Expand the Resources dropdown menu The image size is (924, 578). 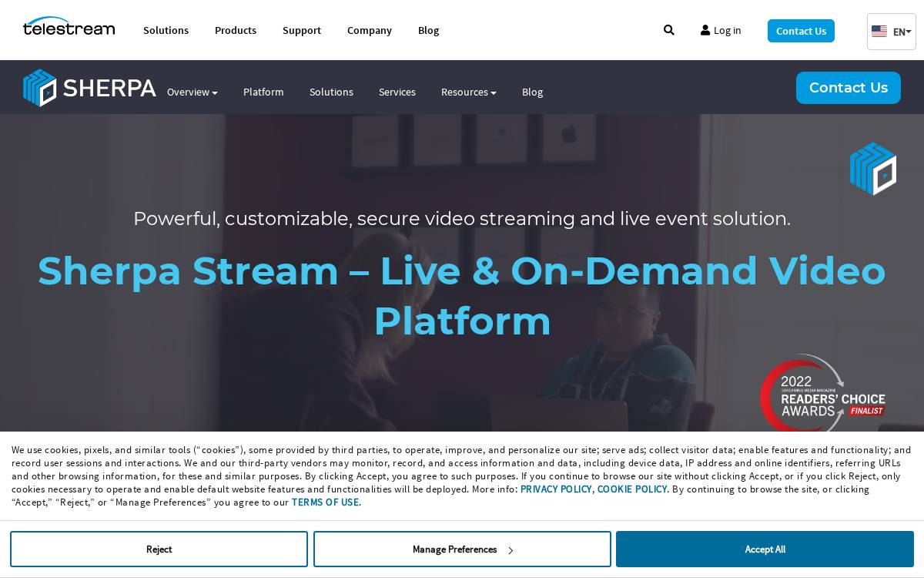pos(469,92)
